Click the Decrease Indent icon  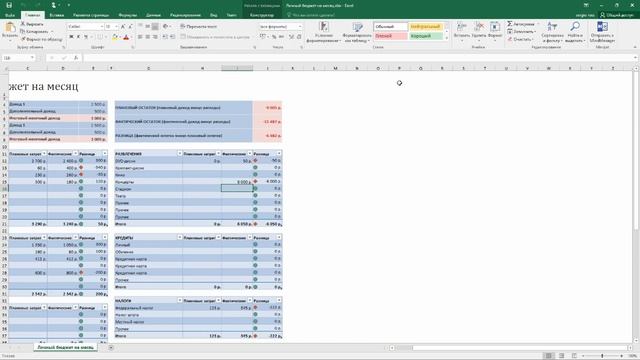click(x=165, y=37)
